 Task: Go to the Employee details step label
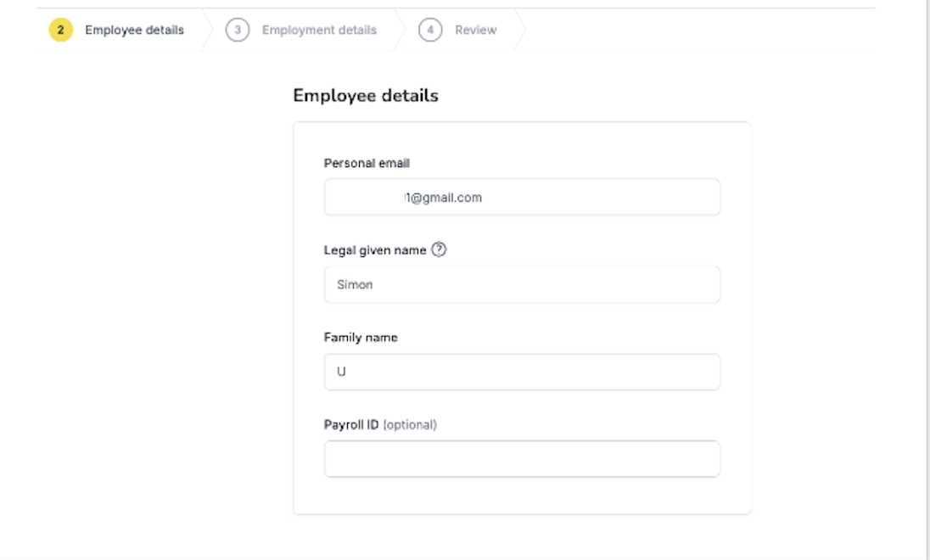pyautogui.click(x=135, y=30)
